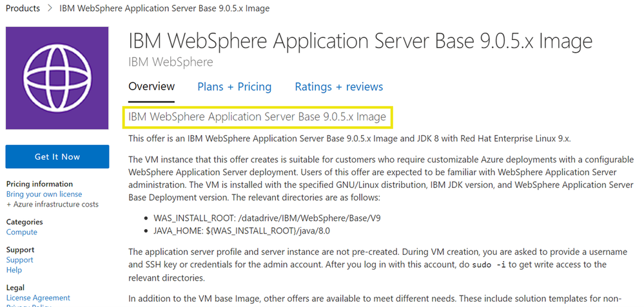Open the Plans + Pricing tab
Image resolution: width=644 pixels, height=307 pixels.
point(235,87)
